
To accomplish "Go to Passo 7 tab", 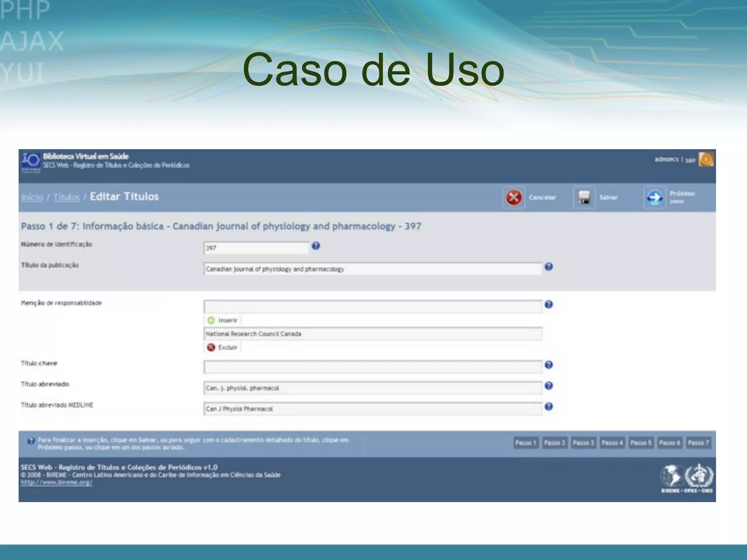I will coord(698,443).
